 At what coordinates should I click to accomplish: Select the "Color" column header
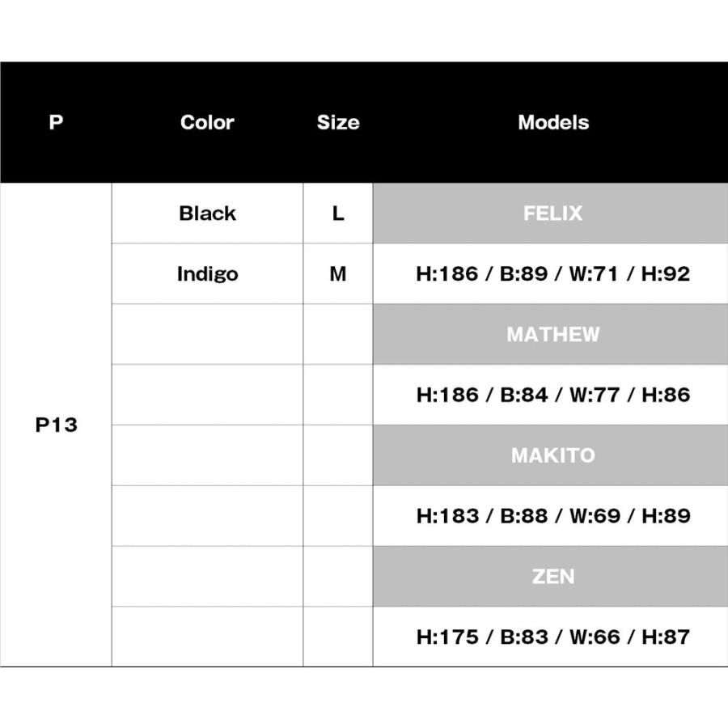[207, 123]
